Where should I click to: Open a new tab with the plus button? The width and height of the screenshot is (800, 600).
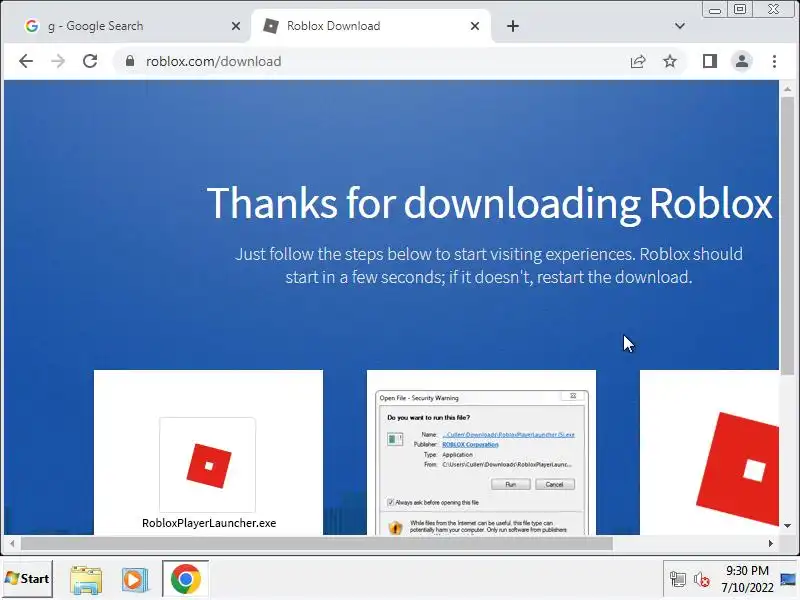(x=513, y=26)
